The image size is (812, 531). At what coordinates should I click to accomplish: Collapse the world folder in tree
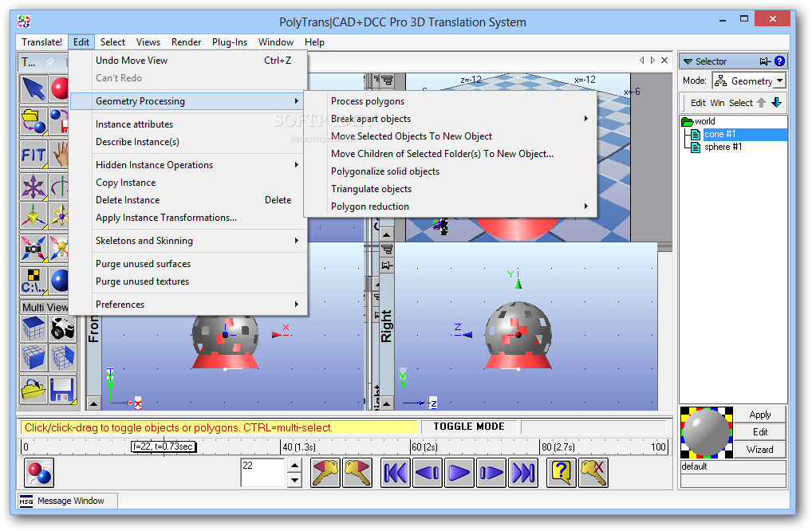[688, 122]
